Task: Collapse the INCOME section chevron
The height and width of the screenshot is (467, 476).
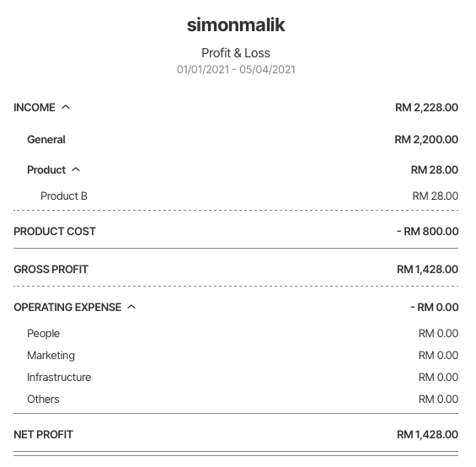Action: [x=66, y=107]
